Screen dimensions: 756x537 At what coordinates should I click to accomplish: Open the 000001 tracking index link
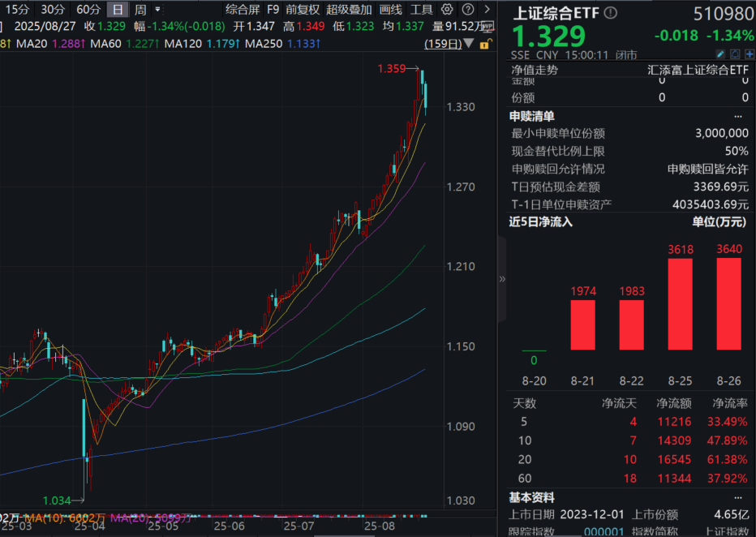tap(605, 531)
